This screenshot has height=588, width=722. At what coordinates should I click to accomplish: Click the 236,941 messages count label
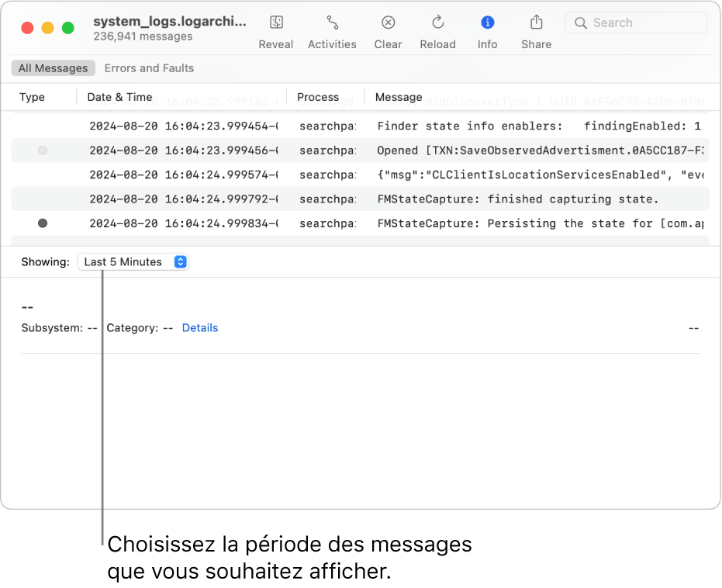pos(143,36)
